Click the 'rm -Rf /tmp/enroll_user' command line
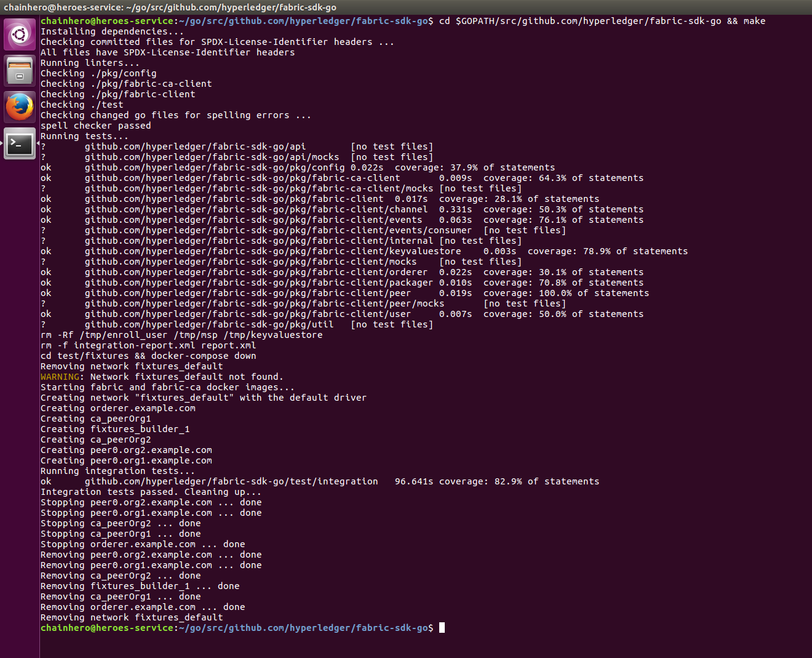This screenshot has width=812, height=658. coord(181,335)
